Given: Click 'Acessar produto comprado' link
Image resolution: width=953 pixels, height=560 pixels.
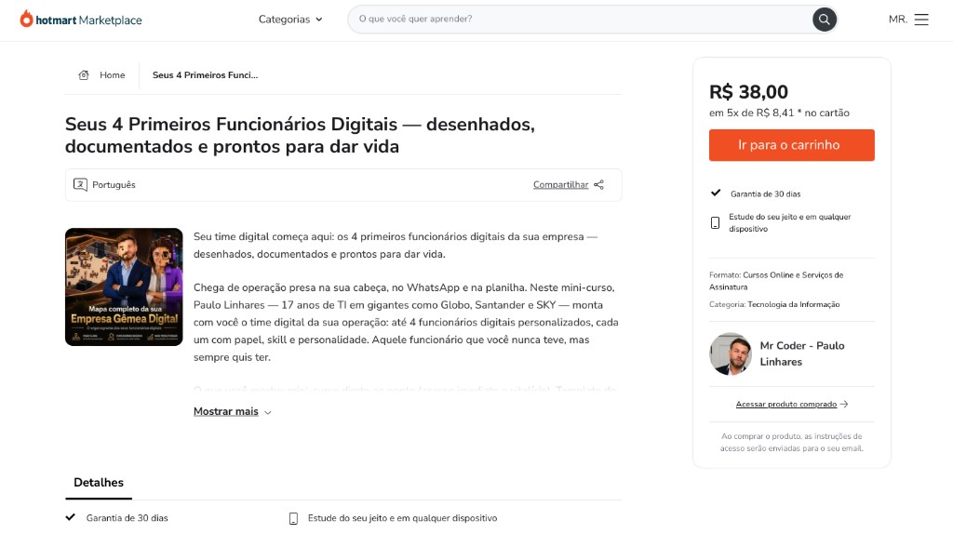Looking at the screenshot, I should [x=785, y=404].
